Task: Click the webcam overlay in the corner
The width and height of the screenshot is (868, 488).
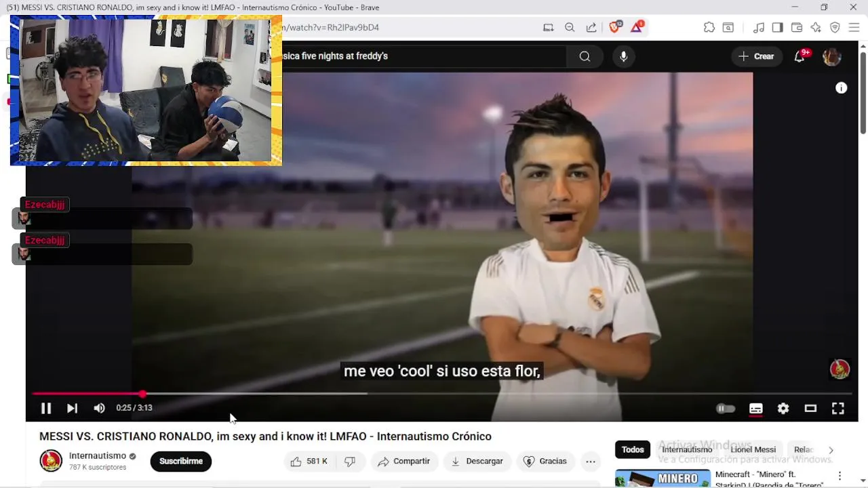Action: (x=146, y=90)
